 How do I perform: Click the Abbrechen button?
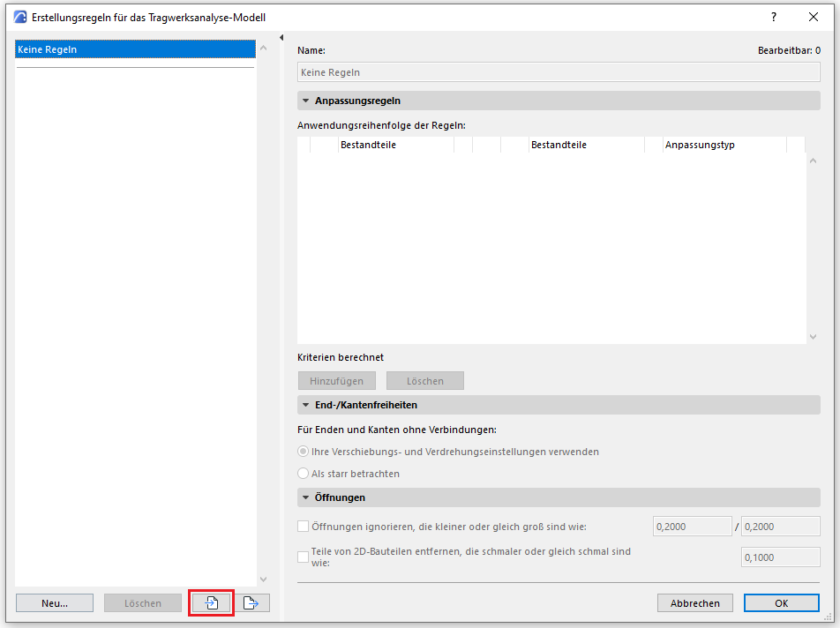click(x=695, y=603)
